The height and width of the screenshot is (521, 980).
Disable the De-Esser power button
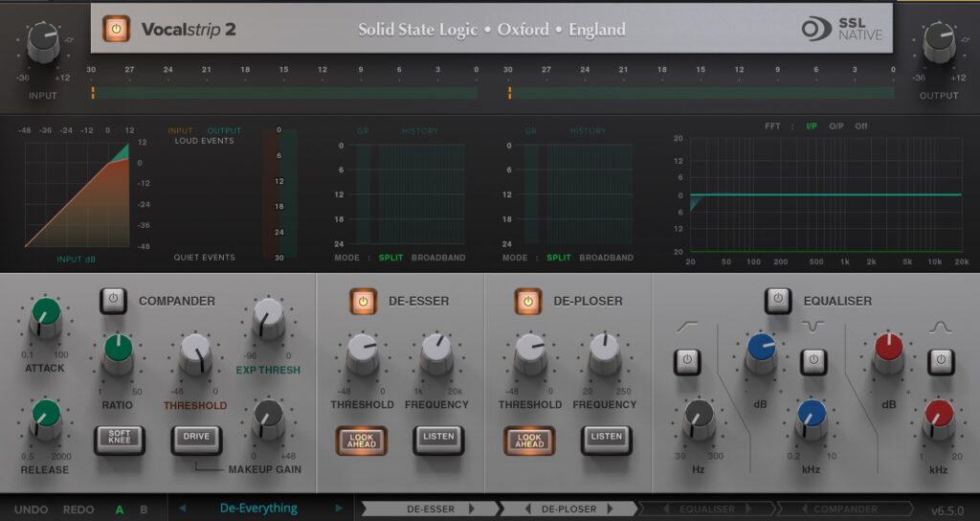pos(363,301)
